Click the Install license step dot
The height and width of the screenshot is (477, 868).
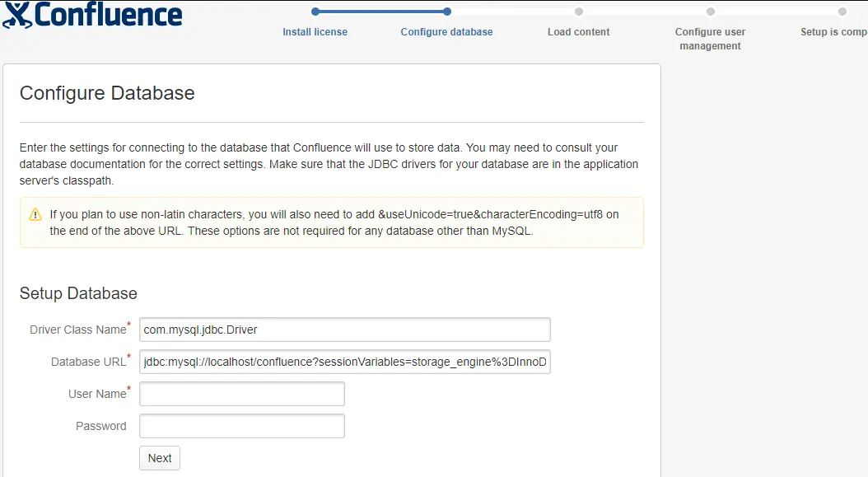(315, 12)
